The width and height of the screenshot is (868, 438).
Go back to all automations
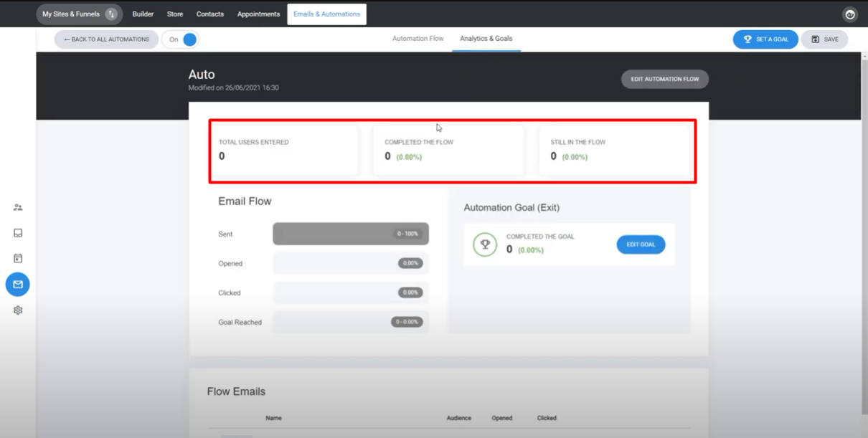(106, 39)
